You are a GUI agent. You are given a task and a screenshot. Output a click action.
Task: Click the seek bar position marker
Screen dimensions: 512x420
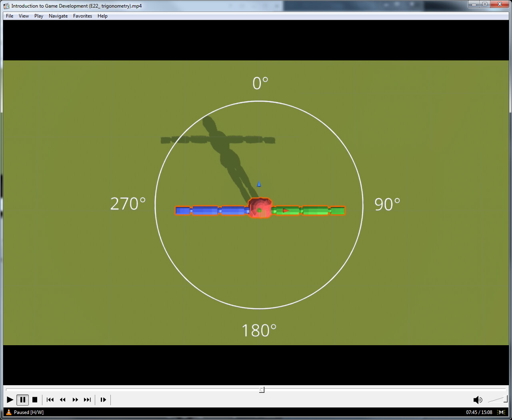pyautogui.click(x=262, y=390)
